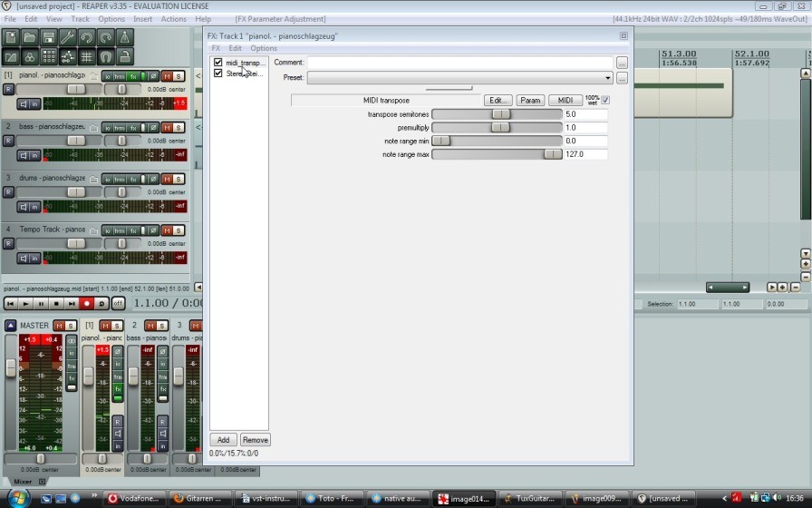
Task: Click the premultiply slider handle
Action: click(x=501, y=128)
